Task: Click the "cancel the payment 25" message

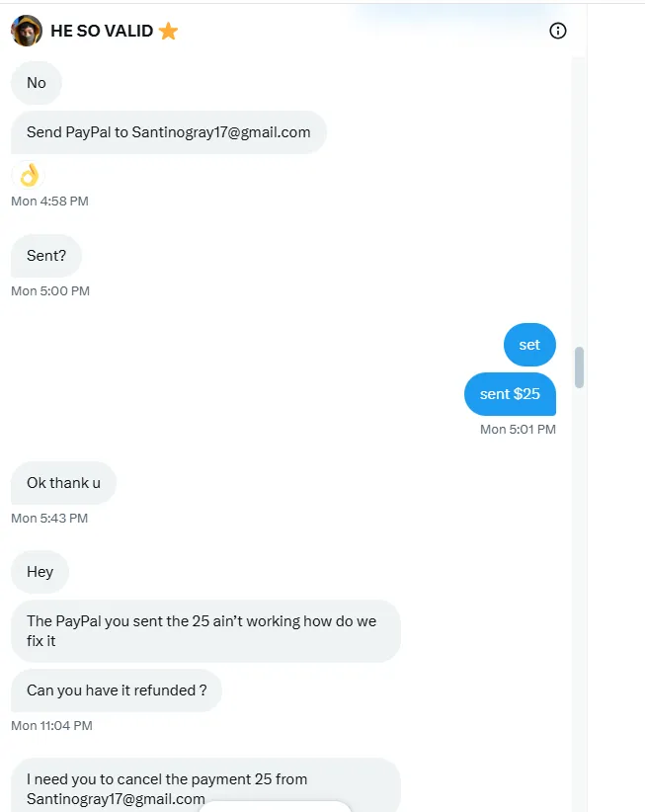Action: coord(205,786)
